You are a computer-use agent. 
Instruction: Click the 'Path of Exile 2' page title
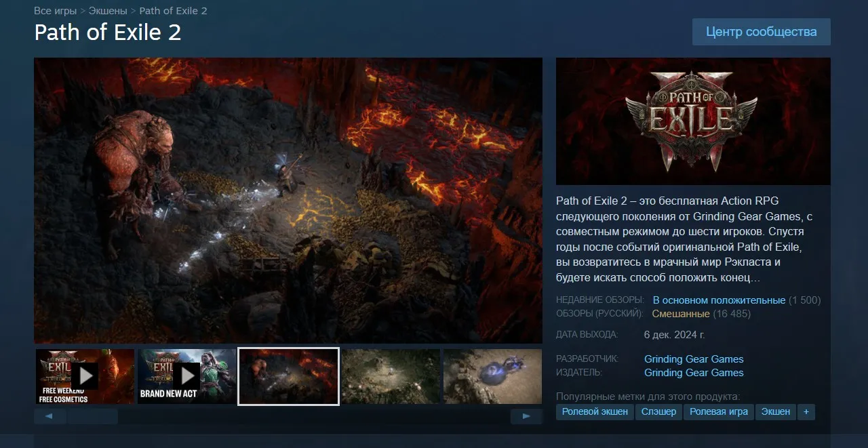pos(108,33)
